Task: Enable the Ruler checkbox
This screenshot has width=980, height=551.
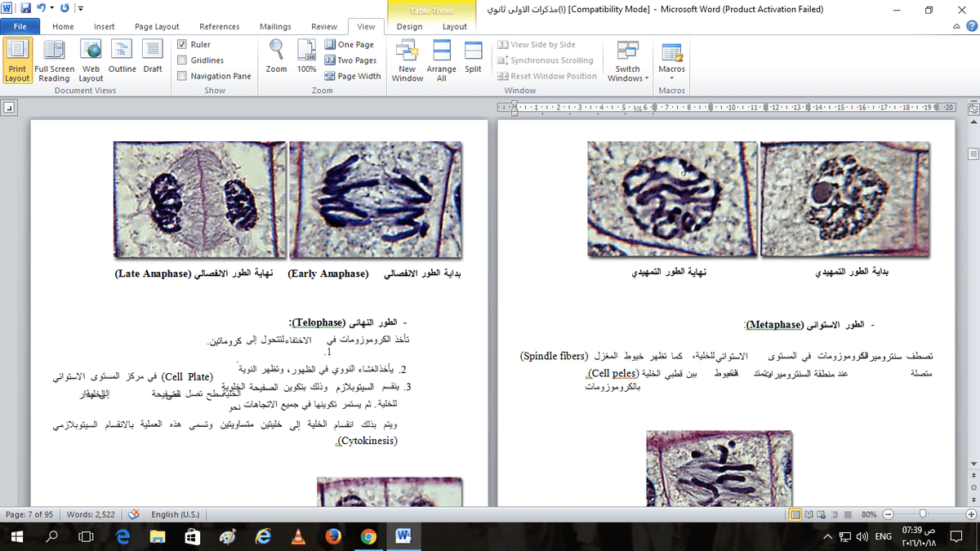Action: click(181, 44)
